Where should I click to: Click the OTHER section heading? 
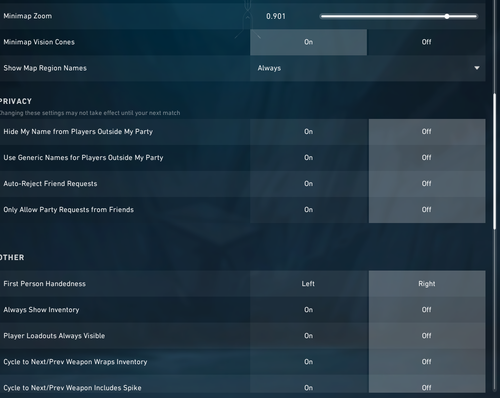(12, 258)
